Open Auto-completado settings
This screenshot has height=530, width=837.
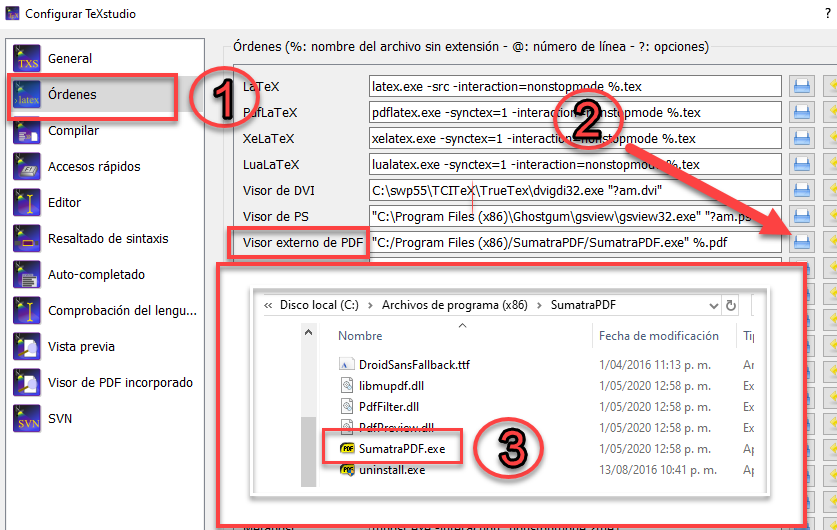click(x=96, y=275)
